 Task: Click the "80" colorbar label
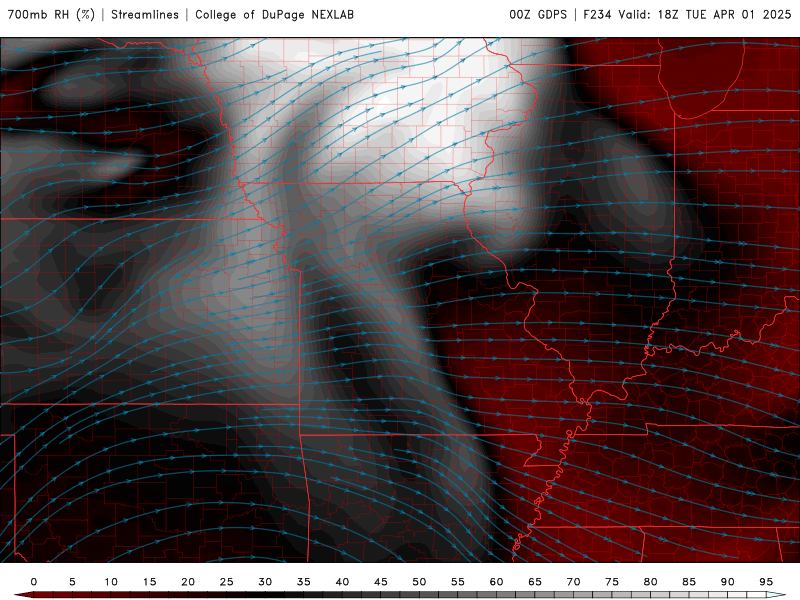click(650, 582)
